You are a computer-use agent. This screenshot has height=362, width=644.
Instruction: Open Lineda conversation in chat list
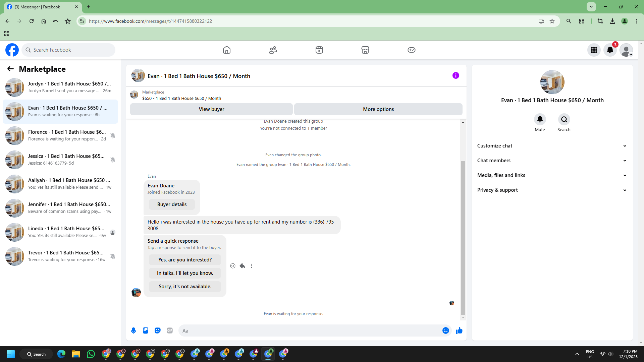60,232
